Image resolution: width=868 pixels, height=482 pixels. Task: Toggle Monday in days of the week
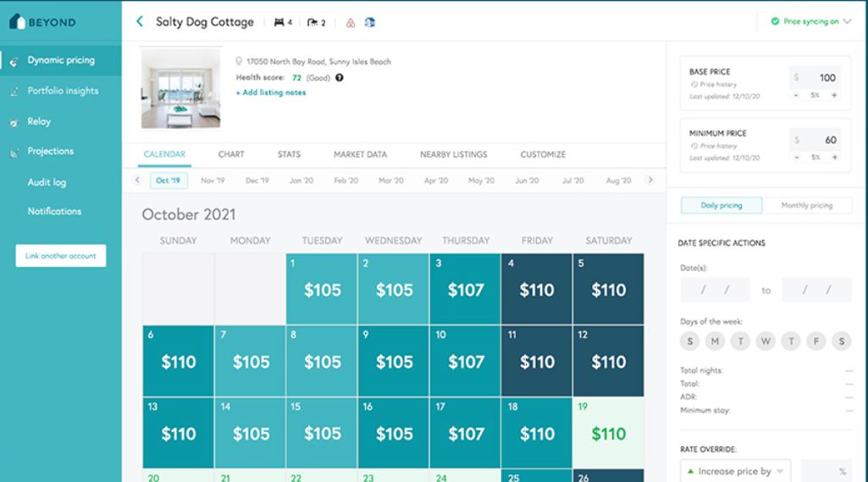[x=716, y=341]
